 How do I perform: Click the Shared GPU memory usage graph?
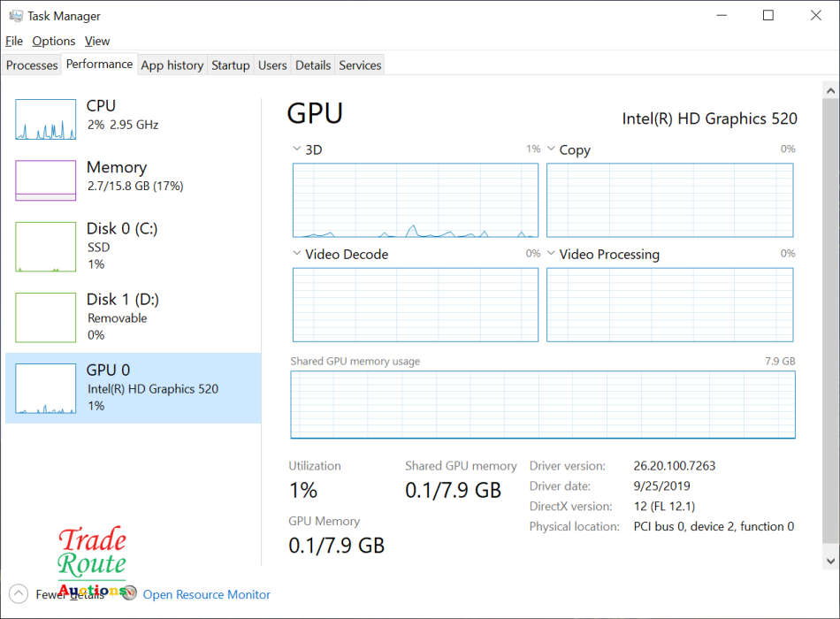(x=543, y=404)
